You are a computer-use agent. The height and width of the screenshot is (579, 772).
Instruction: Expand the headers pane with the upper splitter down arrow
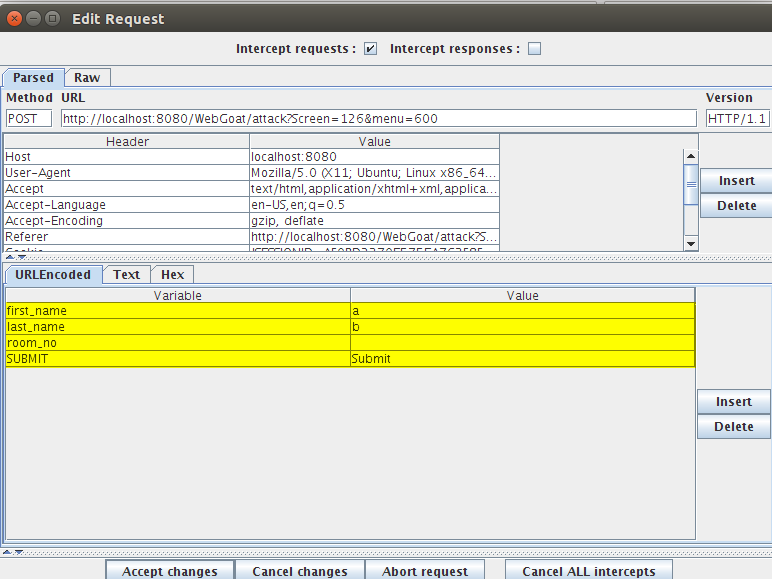click(x=22, y=257)
